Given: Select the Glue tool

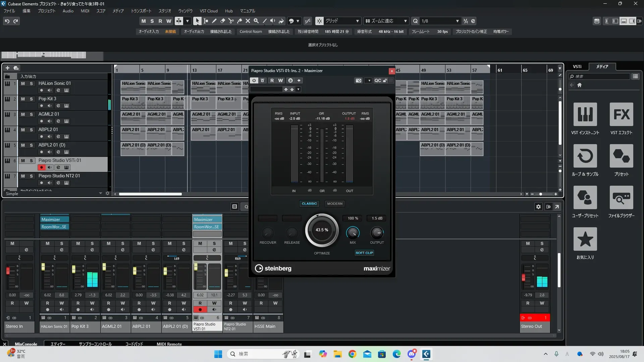Looking at the screenshot, I should point(239,21).
